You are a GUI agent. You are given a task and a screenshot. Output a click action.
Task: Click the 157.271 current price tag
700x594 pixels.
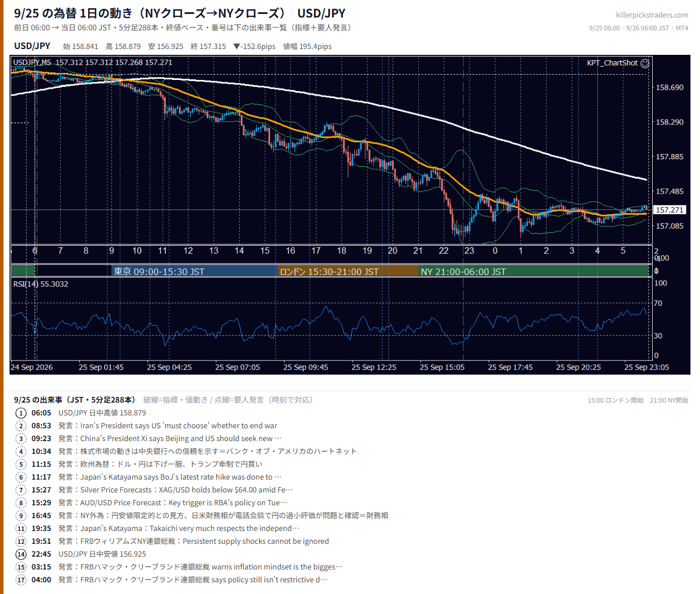670,210
